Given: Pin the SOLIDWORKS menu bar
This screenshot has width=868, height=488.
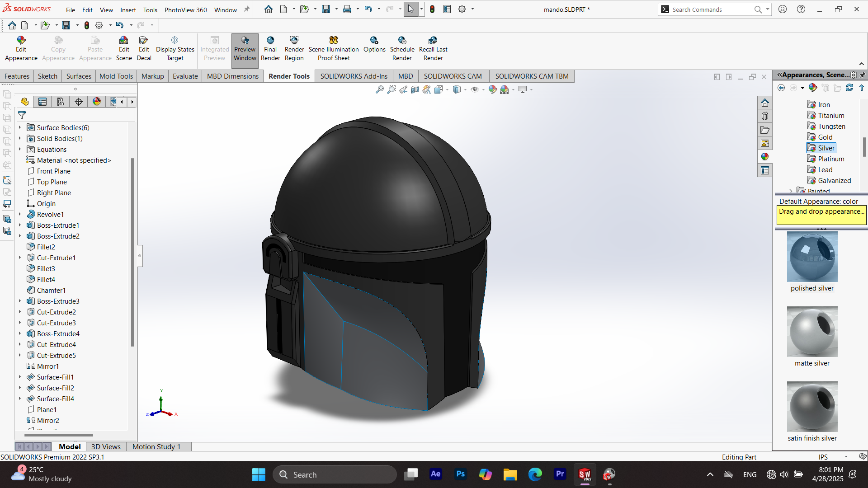Looking at the screenshot, I should [247, 9].
